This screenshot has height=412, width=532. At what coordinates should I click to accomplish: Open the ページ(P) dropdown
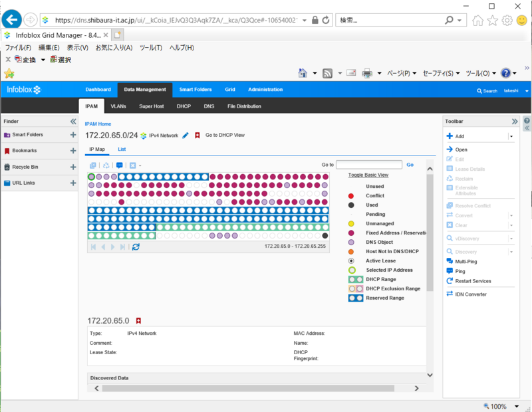pyautogui.click(x=402, y=73)
